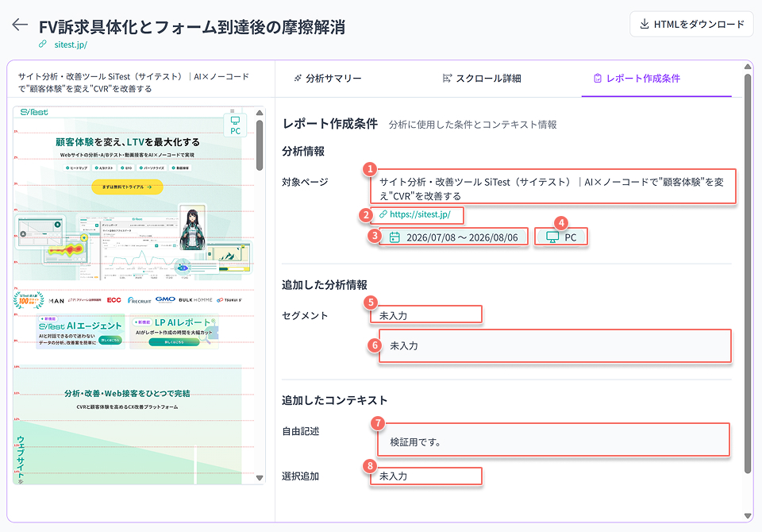762x532 pixels.
Task: Click the date range 2026/07/08 ～ 2026/08/06
Action: click(x=462, y=237)
